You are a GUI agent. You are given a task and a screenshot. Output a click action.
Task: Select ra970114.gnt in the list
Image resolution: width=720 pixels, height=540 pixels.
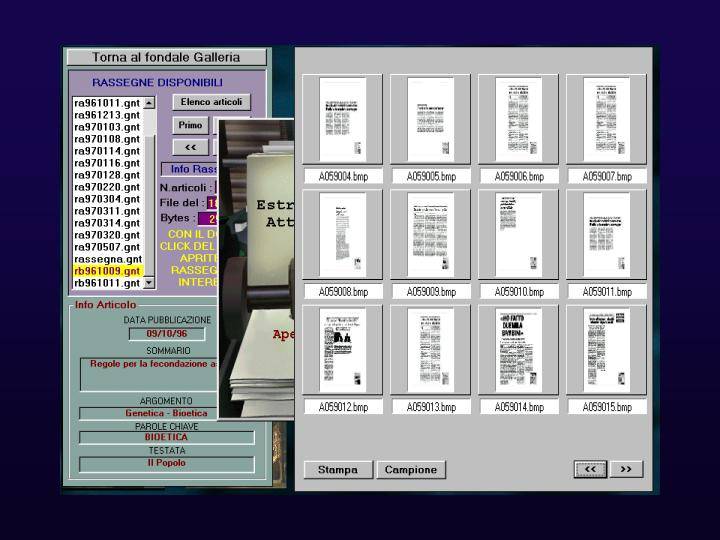click(x=108, y=151)
